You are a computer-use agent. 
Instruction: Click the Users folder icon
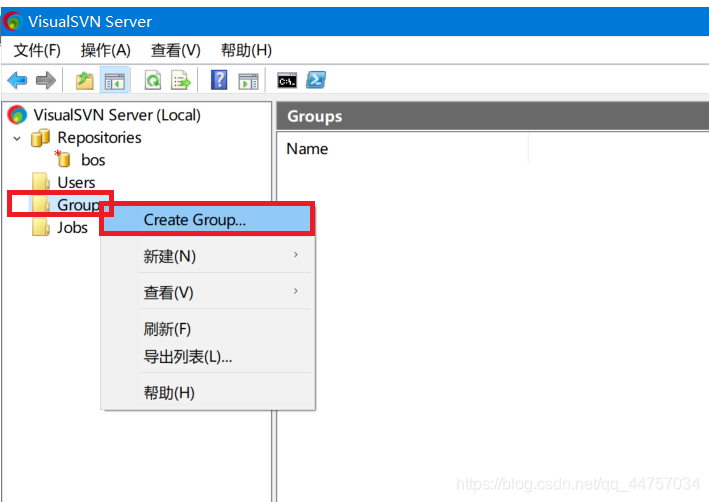click(x=41, y=182)
